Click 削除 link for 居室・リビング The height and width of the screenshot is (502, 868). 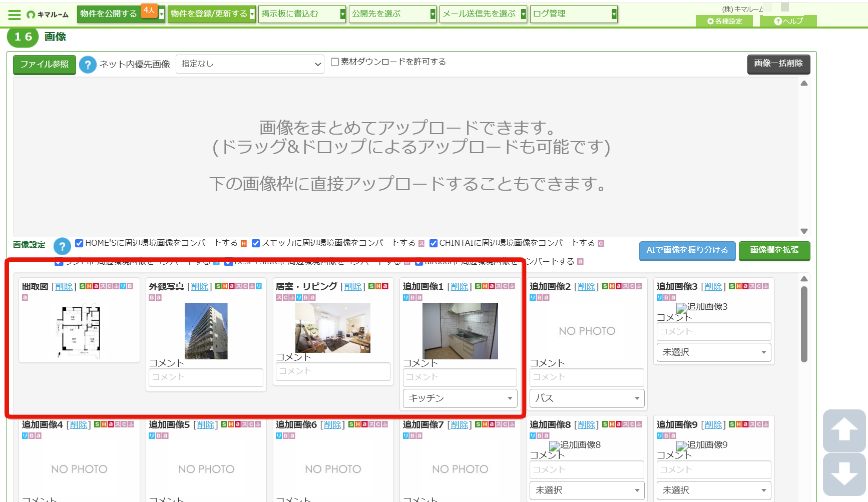point(352,287)
